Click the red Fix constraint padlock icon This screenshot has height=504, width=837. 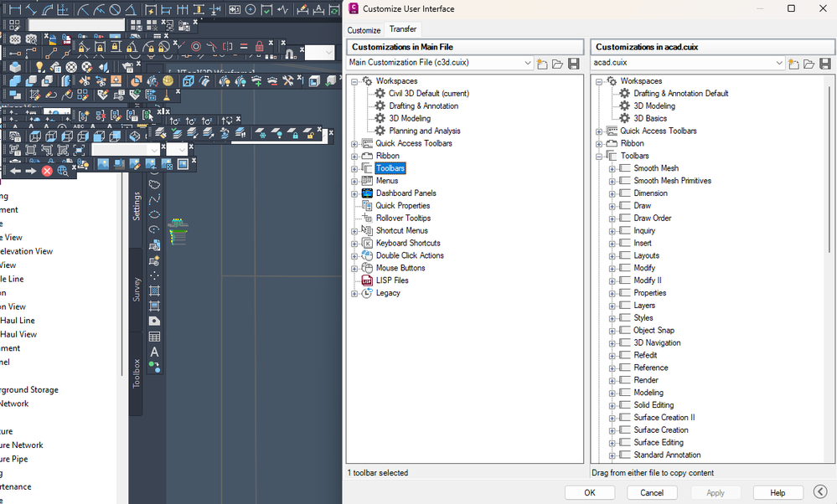point(260,46)
